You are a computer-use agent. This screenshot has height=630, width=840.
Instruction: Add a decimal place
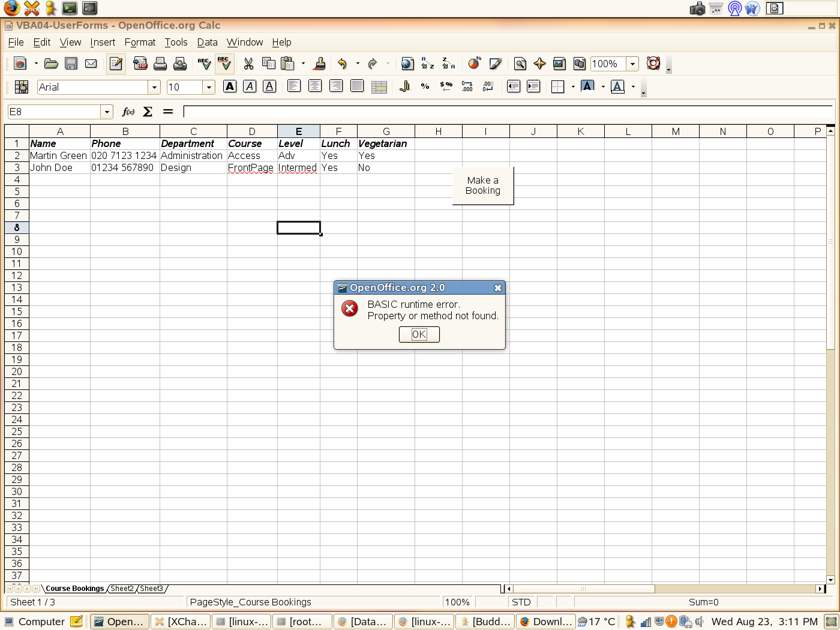[x=467, y=87]
